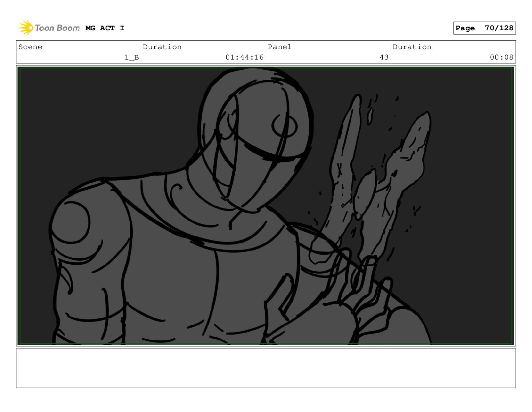The width and height of the screenshot is (532, 412).
Task: Select the 'Panel' header label
Action: coord(280,47)
